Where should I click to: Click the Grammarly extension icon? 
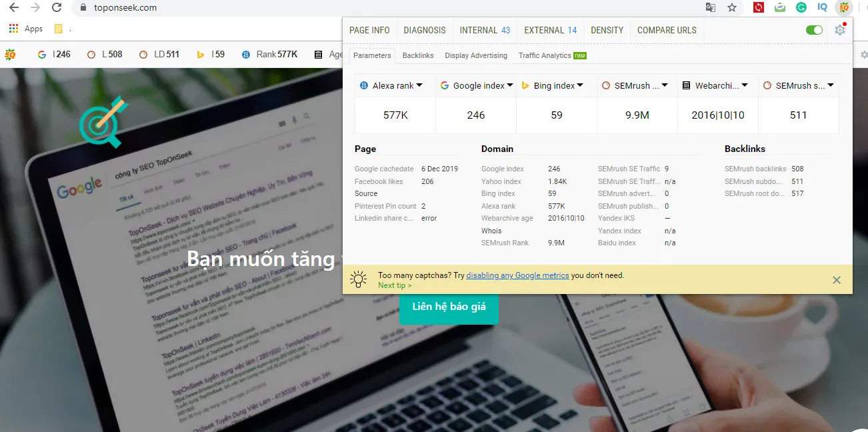click(x=801, y=7)
